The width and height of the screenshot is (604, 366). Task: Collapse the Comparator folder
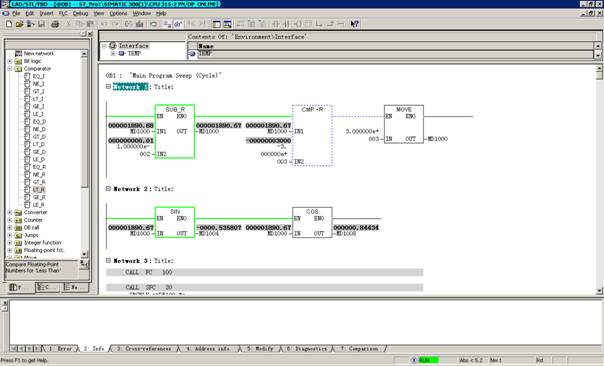pyautogui.click(x=10, y=69)
